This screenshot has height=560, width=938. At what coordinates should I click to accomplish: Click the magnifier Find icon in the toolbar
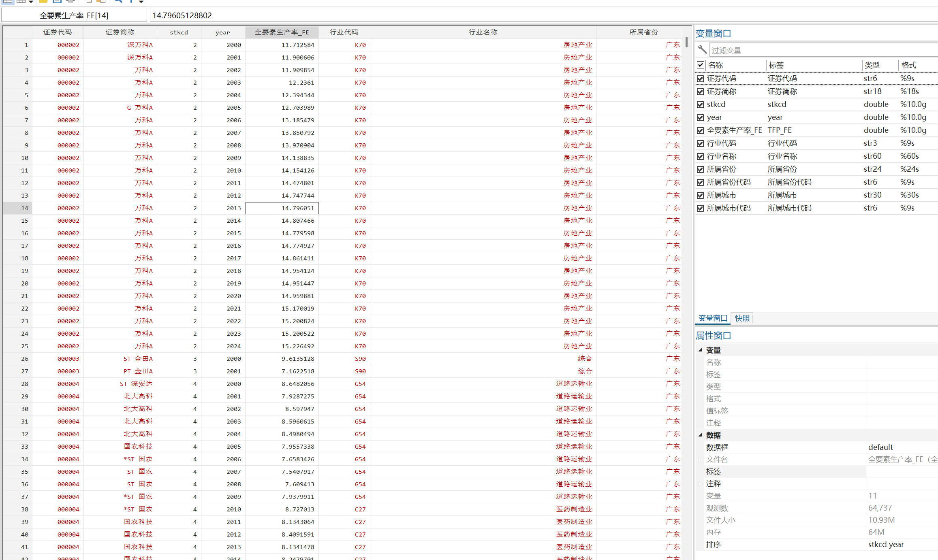tap(118, 1)
